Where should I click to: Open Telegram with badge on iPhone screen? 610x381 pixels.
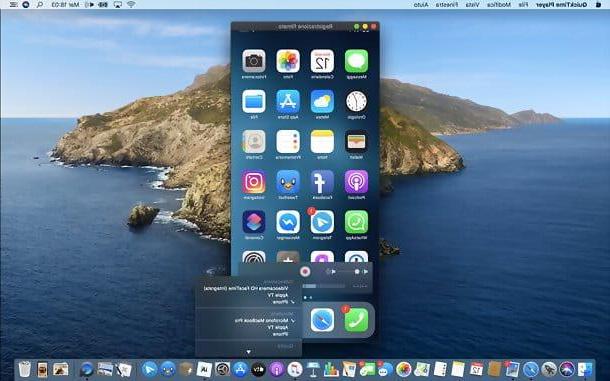(322, 222)
